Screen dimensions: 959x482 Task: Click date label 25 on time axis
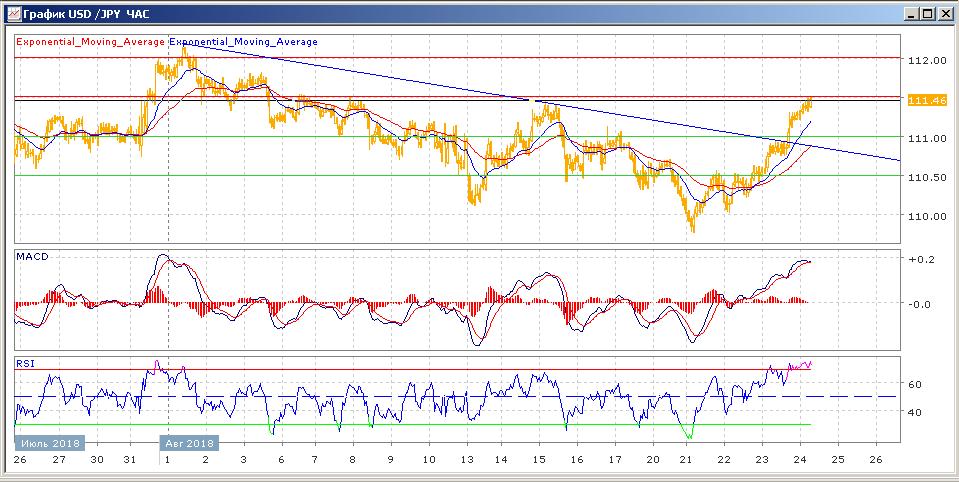tap(837, 460)
